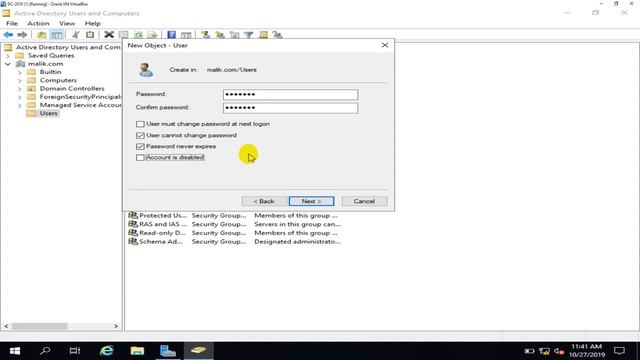640x360 pixels.
Task: Expand the ForeignSecurityPrincipals node
Action: 20,97
